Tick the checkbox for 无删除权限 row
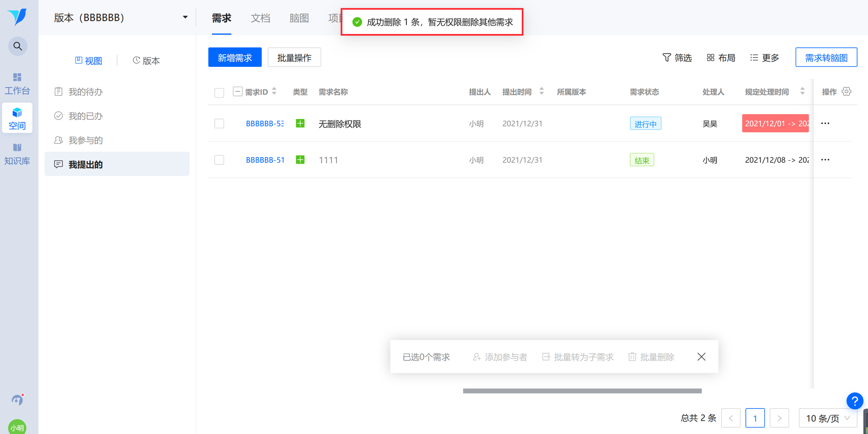Image resolution: width=868 pixels, height=434 pixels. (219, 123)
